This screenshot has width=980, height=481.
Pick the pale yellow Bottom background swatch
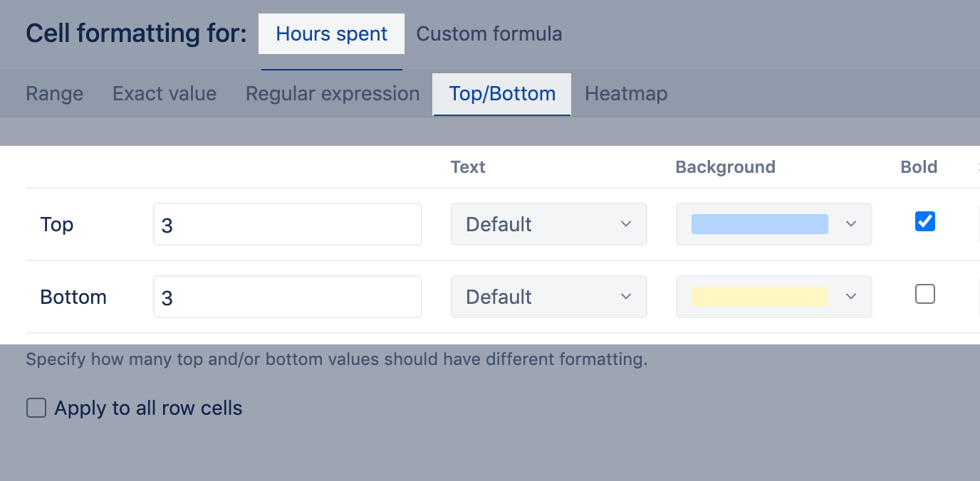[760, 297]
